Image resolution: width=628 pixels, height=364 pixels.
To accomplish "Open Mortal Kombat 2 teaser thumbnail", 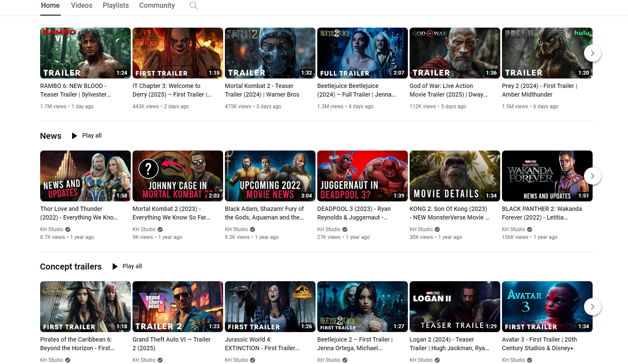I will (270, 53).
